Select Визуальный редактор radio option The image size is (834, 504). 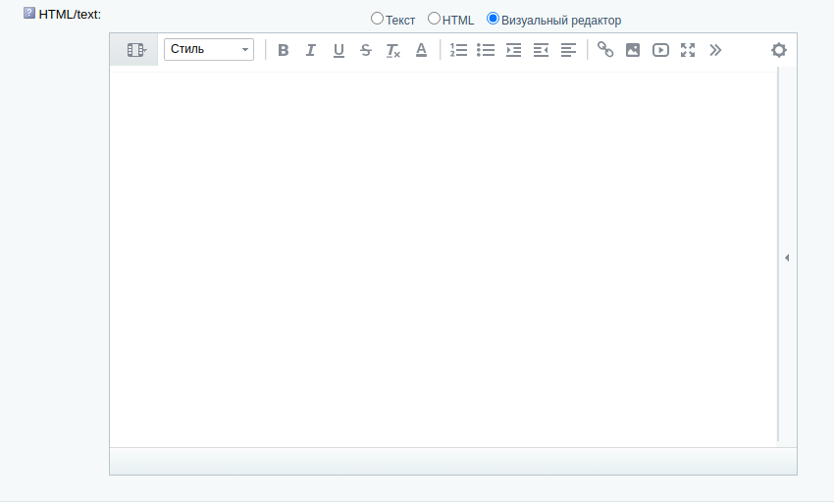coord(494,19)
